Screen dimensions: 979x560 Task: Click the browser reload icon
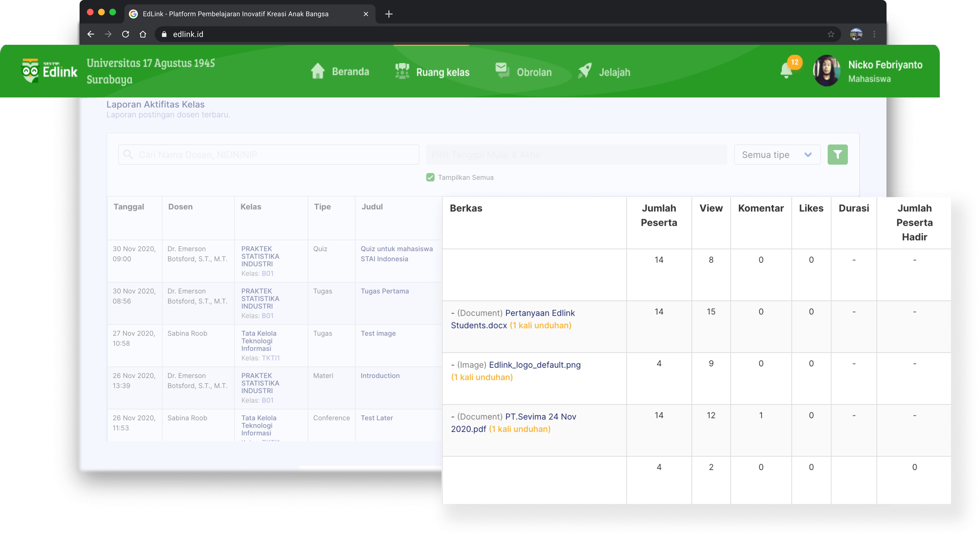coord(126,34)
